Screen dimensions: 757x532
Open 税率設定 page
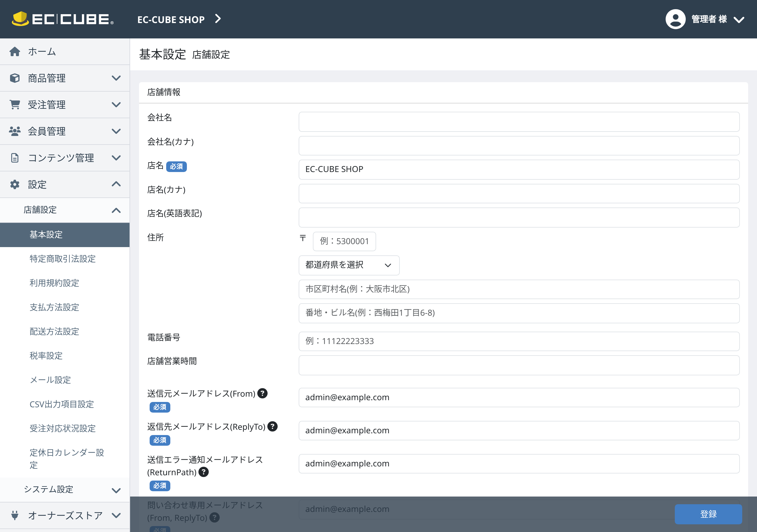(x=46, y=356)
